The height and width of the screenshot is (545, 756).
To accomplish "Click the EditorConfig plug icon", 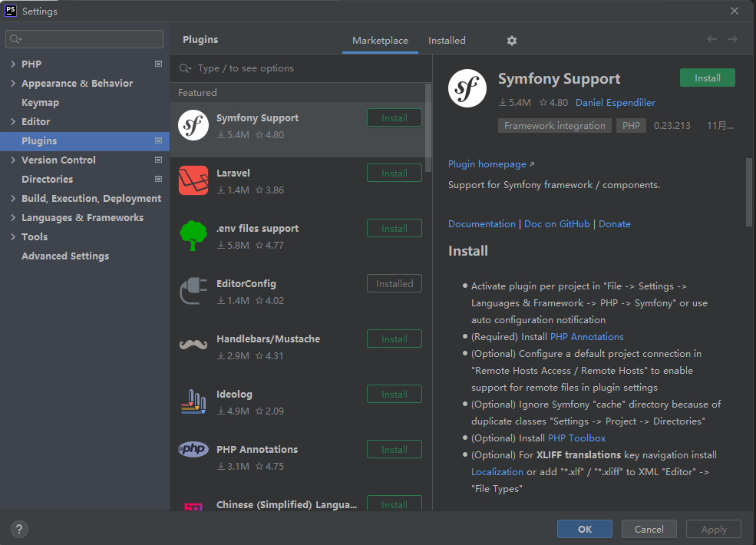I will (x=193, y=291).
